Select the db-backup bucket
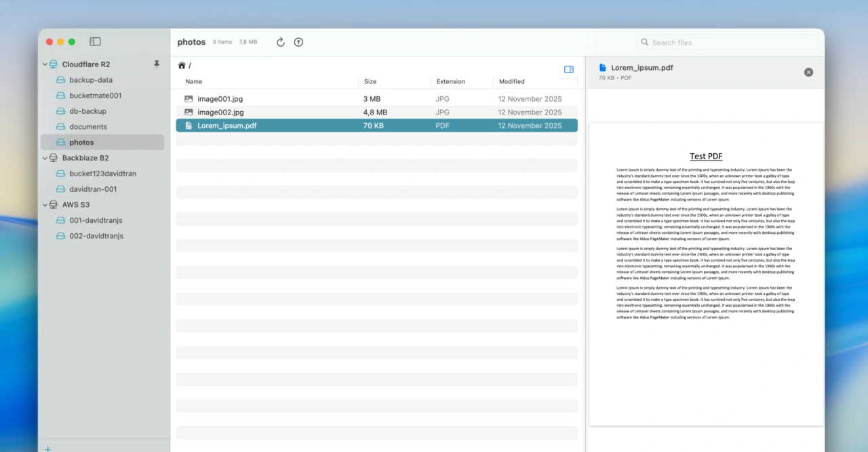 (x=87, y=111)
